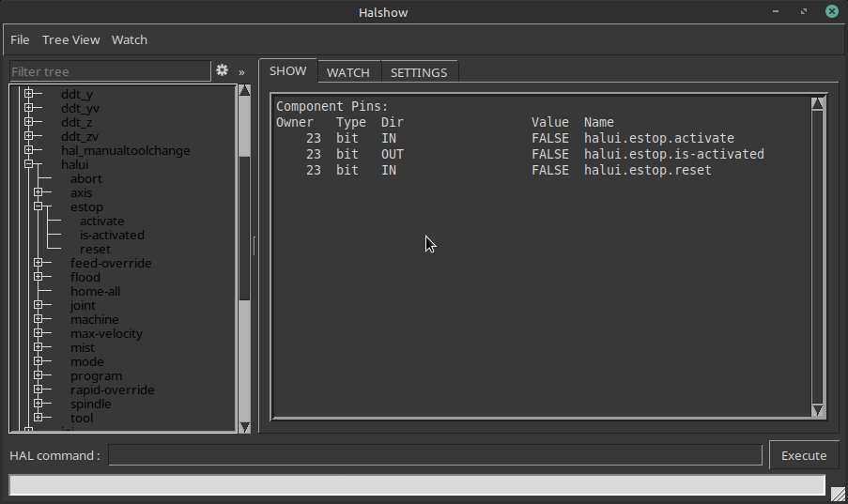Click the double-chevron icon next to the gear

(241, 72)
